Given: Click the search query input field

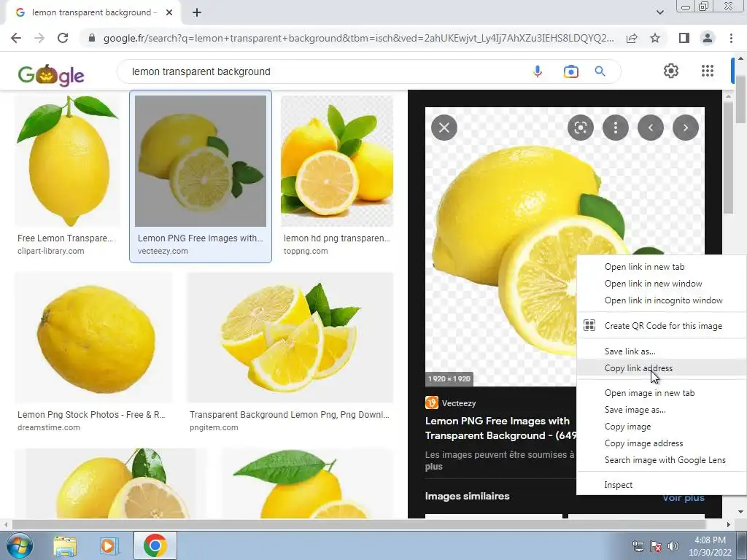Looking at the screenshot, I should tap(324, 71).
